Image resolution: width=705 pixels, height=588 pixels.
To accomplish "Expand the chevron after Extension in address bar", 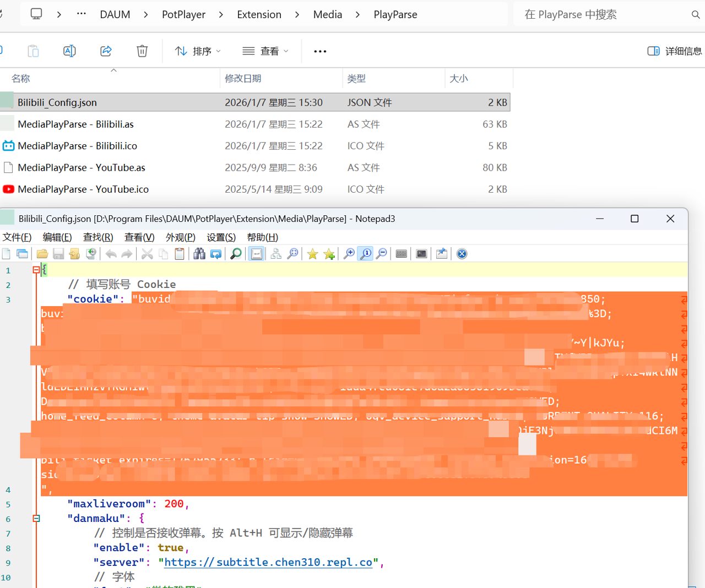I will click(x=297, y=15).
